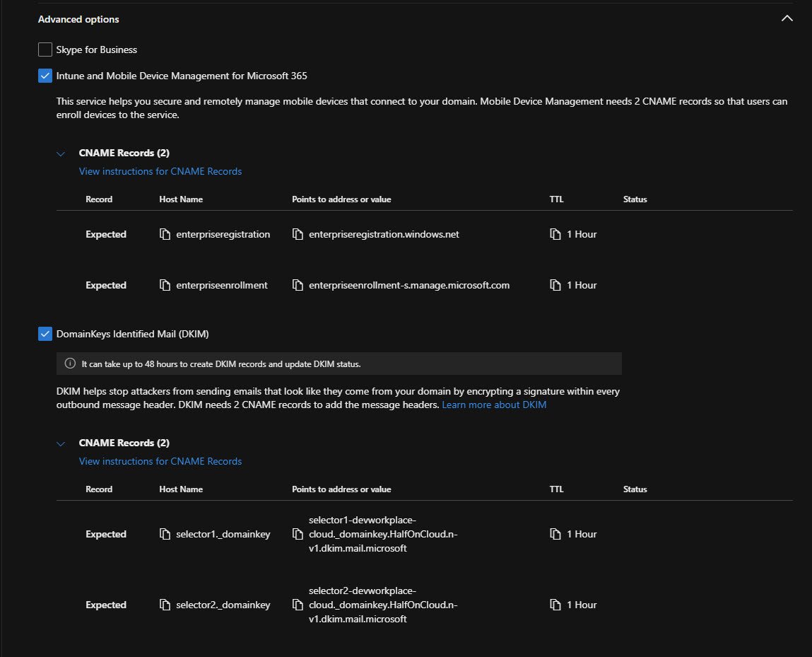Collapse the DKIM CNAME Records list
Image resolution: width=812 pixels, height=657 pixels.
pos(61,443)
